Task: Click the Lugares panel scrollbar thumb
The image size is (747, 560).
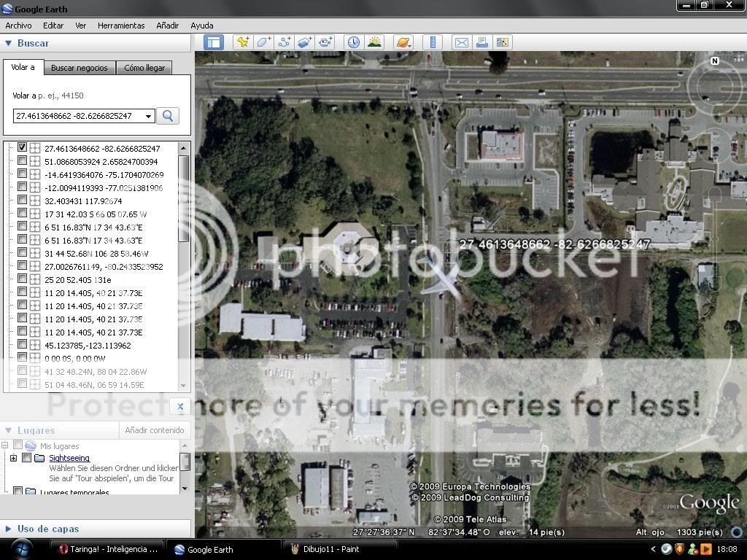Action: pos(185,462)
